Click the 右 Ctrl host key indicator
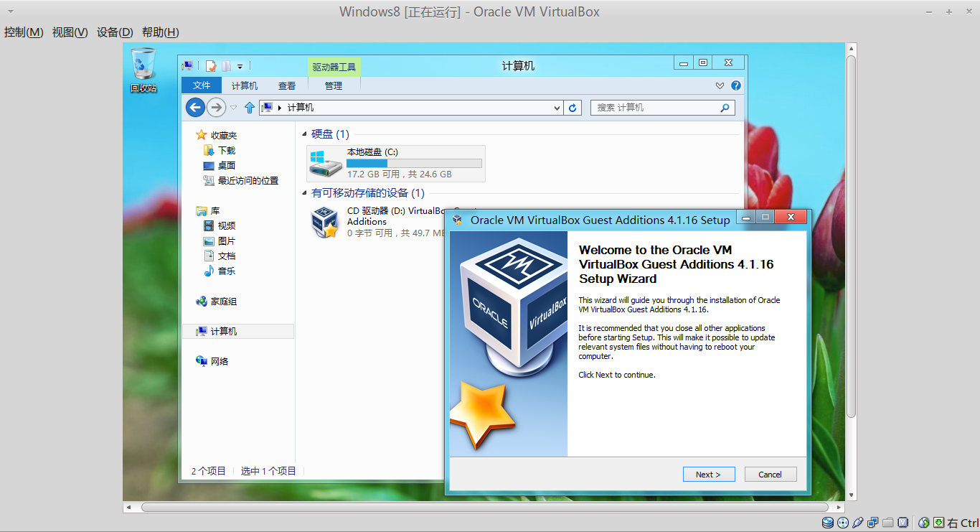 coord(963,523)
